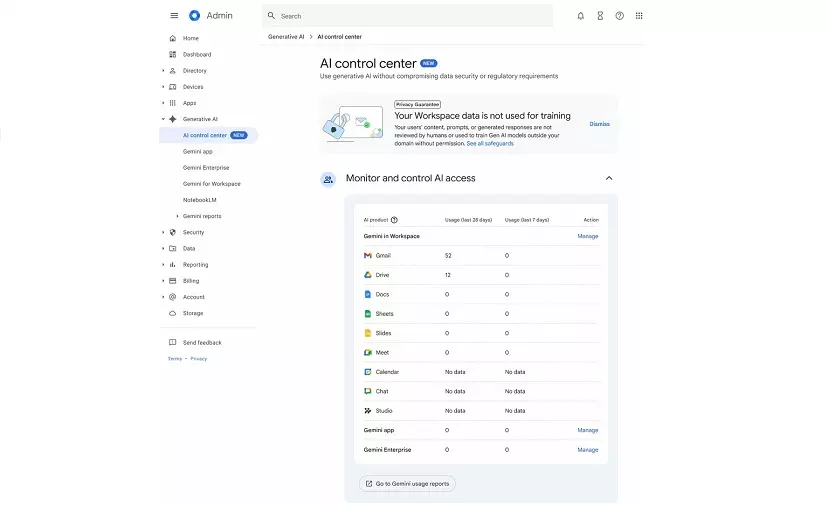The image size is (828, 506).
Task: Click the Calendar icon in table
Action: click(x=368, y=372)
